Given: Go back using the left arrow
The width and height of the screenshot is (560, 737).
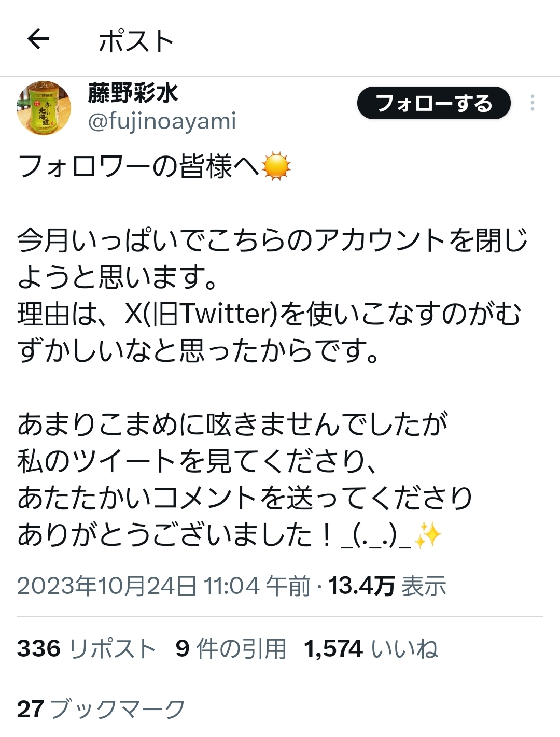Looking at the screenshot, I should click(38, 39).
